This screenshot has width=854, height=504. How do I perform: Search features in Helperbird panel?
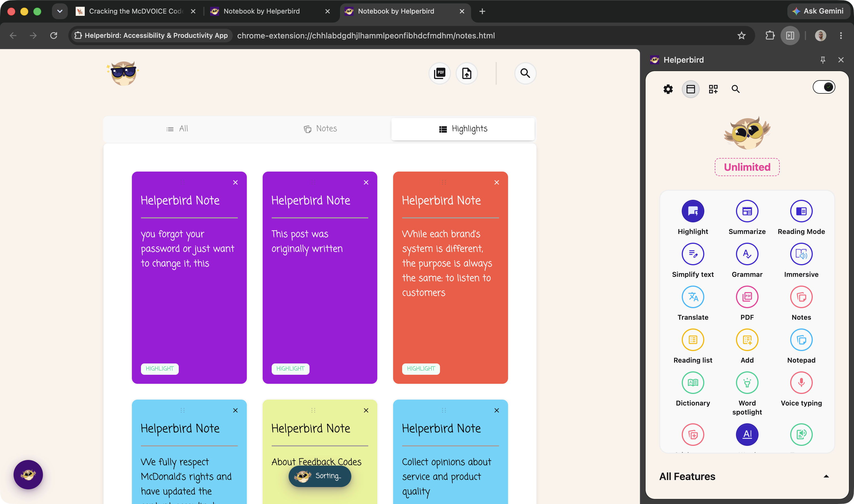coord(735,89)
